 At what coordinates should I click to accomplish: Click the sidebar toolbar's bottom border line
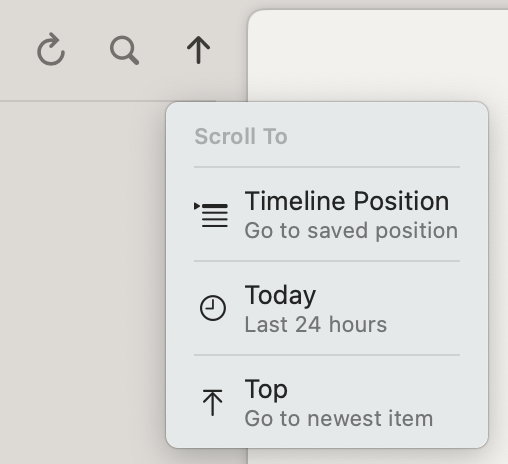pyautogui.click(x=123, y=101)
